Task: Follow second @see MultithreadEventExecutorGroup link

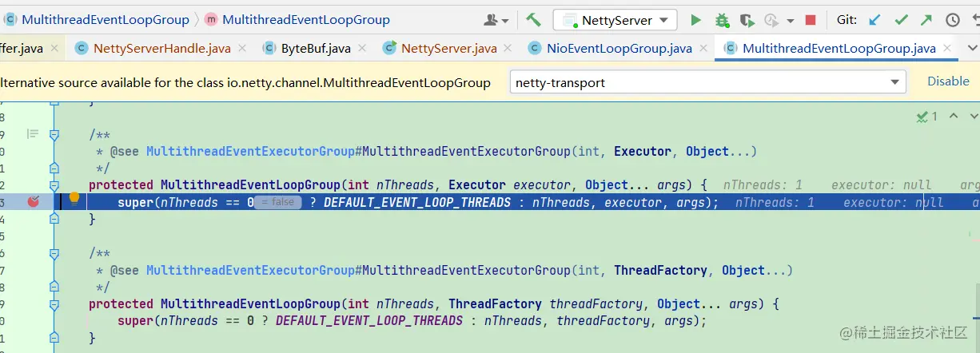Action: (x=249, y=271)
